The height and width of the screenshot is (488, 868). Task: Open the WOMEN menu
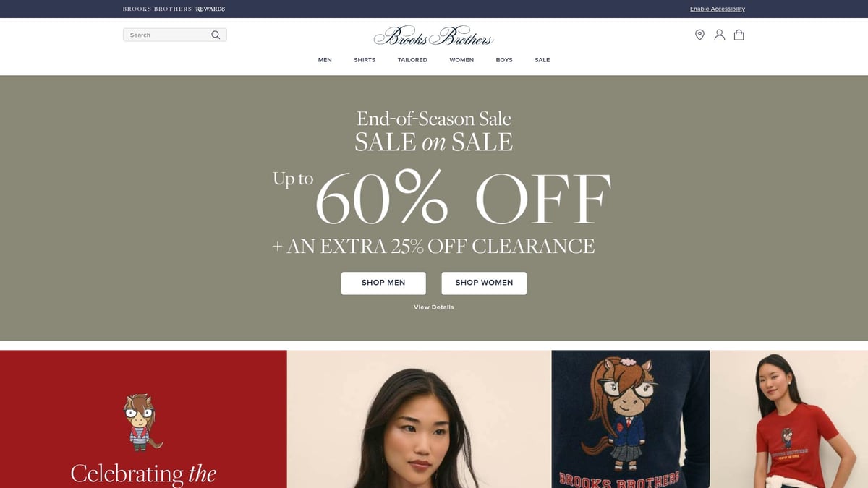pos(461,60)
